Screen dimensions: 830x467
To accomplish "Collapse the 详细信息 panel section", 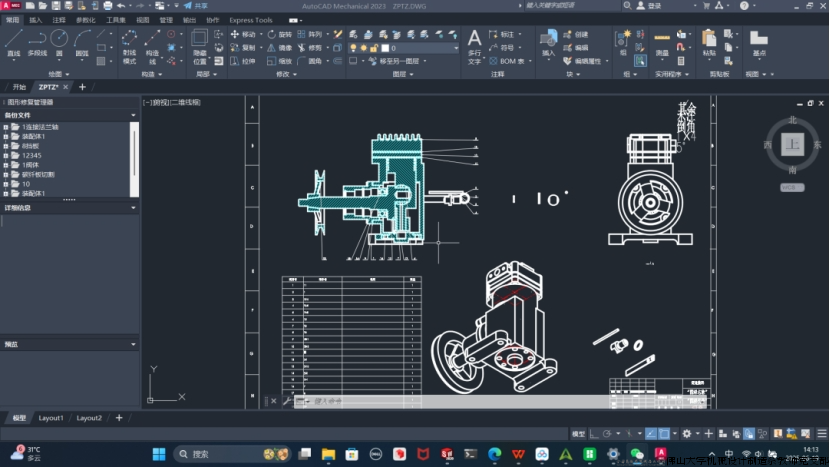I will point(134,208).
